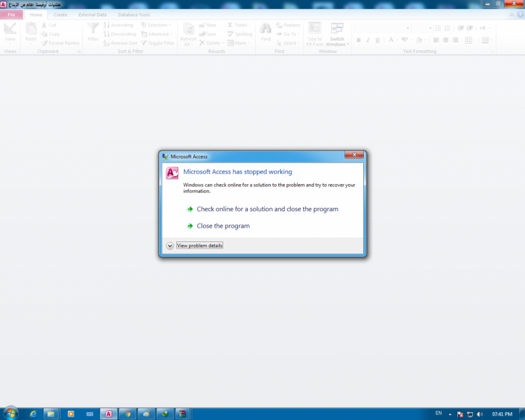Image resolution: width=525 pixels, height=420 pixels.
Task: Open Internet Explorer from the taskbar
Action: point(33,414)
